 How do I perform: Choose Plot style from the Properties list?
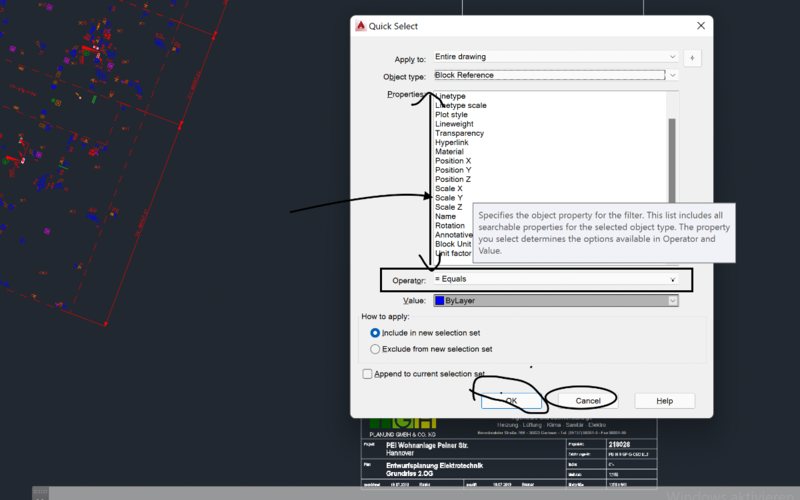[451, 115]
